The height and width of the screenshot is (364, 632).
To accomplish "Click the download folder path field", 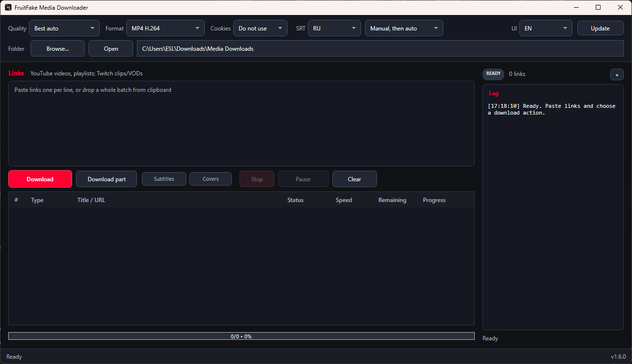I will coord(380,48).
